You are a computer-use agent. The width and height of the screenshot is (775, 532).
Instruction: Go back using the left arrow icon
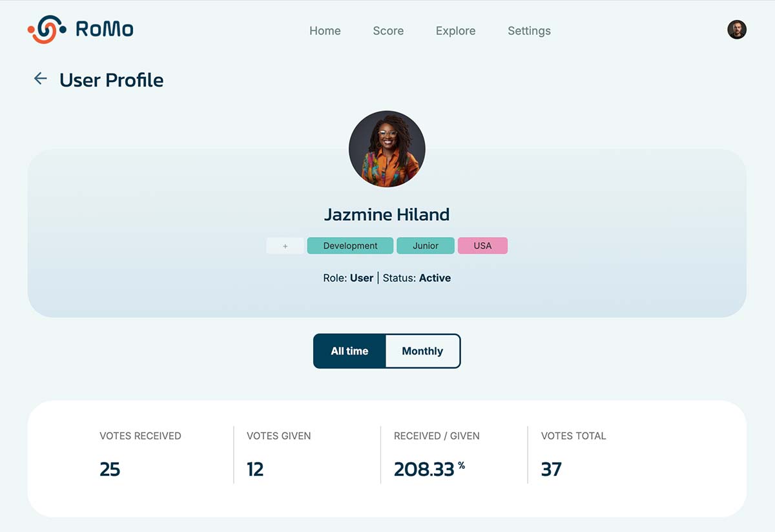point(41,79)
